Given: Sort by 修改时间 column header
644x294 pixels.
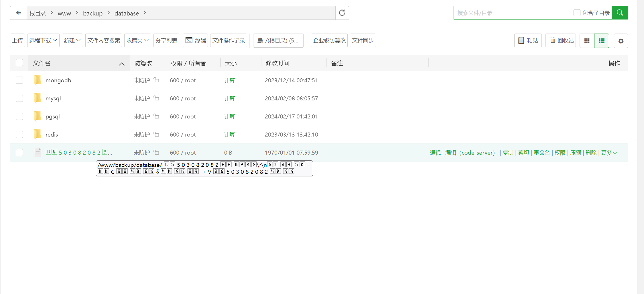Looking at the screenshot, I should (x=277, y=63).
